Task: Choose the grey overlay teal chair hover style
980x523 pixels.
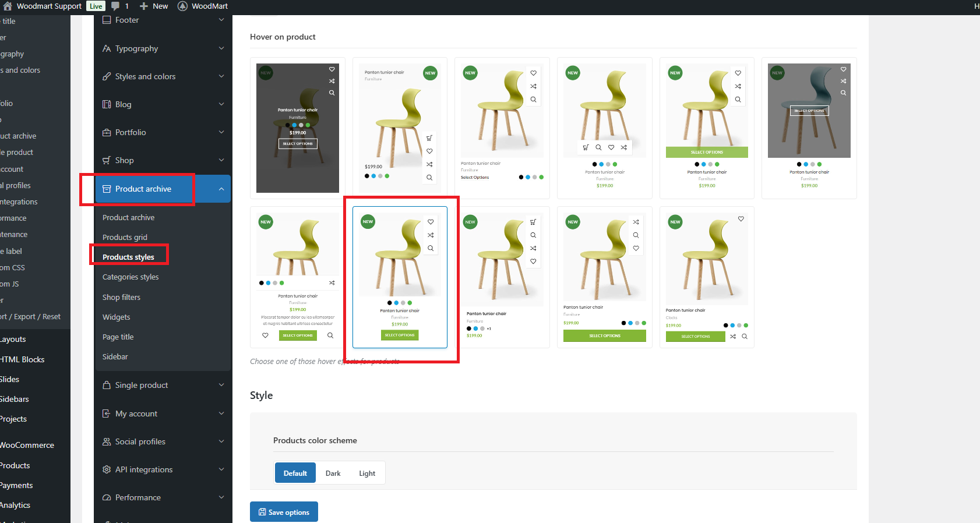Action: (x=809, y=128)
